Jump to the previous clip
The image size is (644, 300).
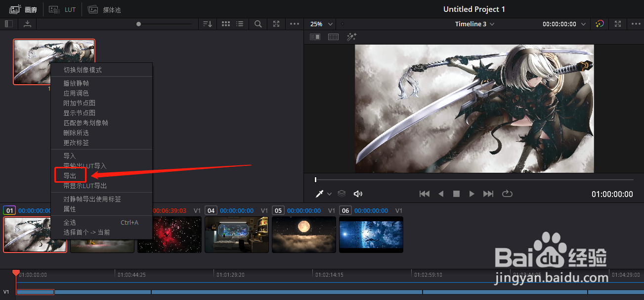[425, 194]
